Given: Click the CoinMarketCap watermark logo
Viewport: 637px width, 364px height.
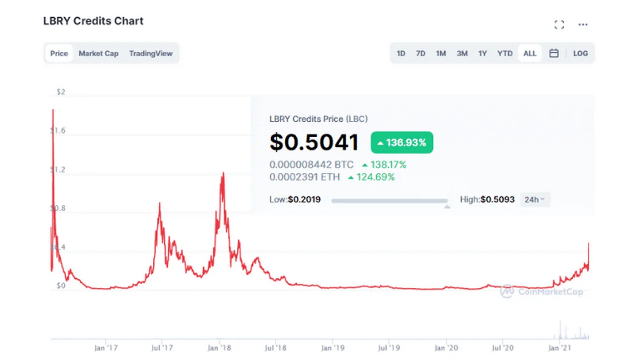Looking at the screenshot, I should click(x=541, y=291).
